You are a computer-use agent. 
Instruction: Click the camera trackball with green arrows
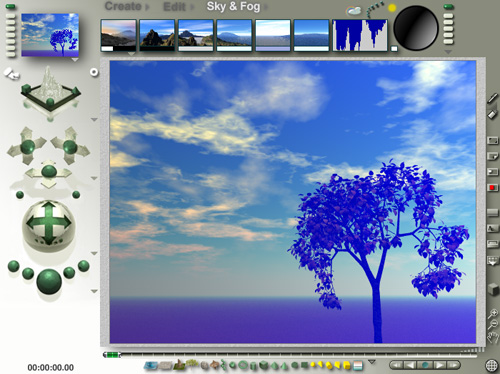(49, 223)
